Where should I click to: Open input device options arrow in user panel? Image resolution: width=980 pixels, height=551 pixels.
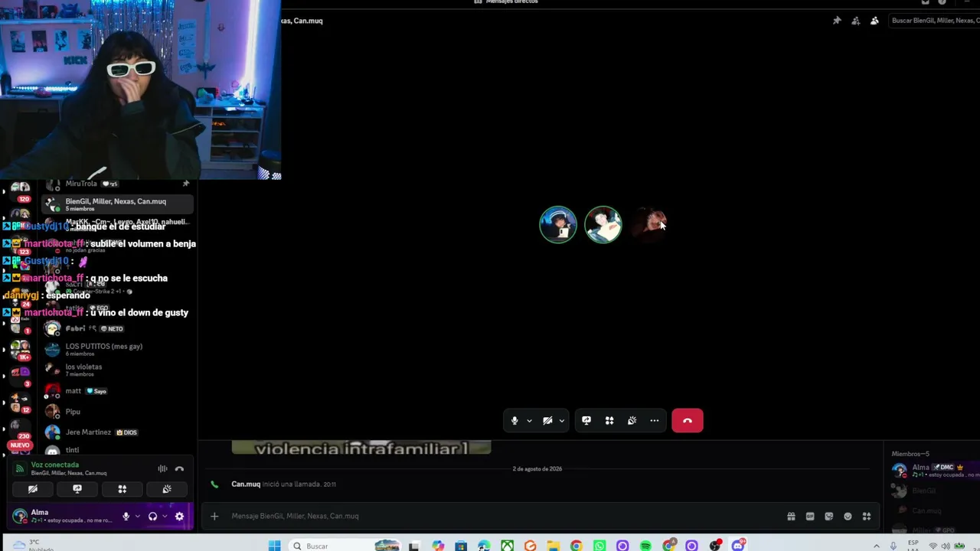click(x=137, y=517)
